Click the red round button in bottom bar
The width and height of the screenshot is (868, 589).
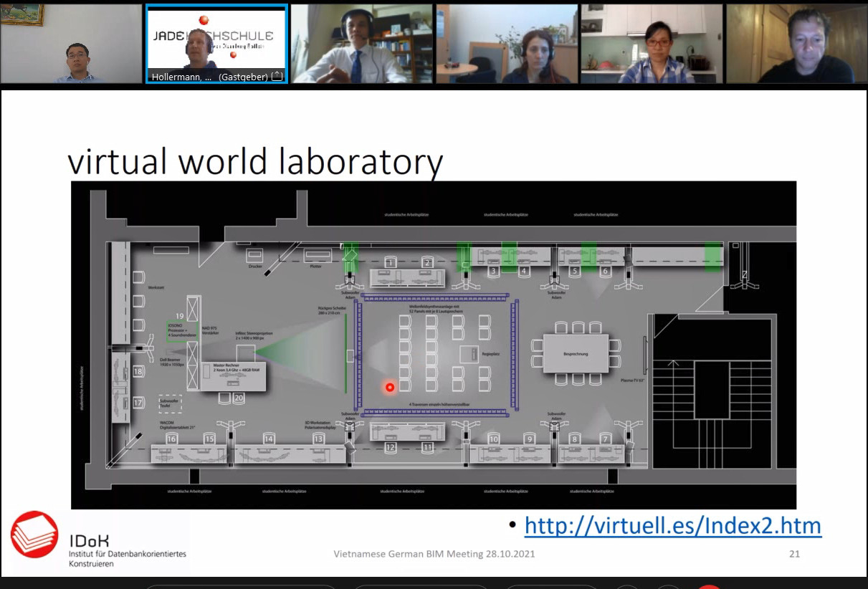(710, 587)
